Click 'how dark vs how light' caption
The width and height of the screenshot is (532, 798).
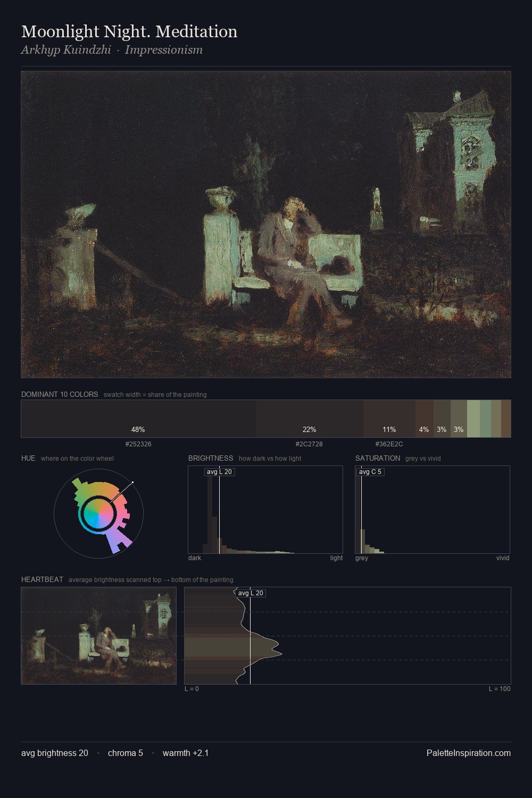coord(270,459)
